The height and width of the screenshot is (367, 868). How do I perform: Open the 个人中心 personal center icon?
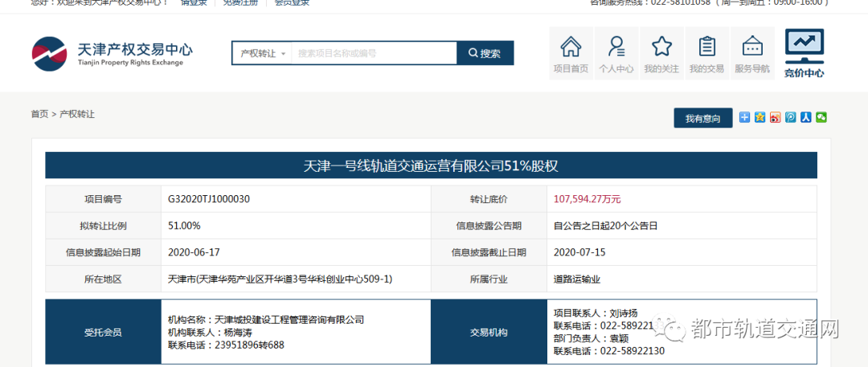point(616,54)
